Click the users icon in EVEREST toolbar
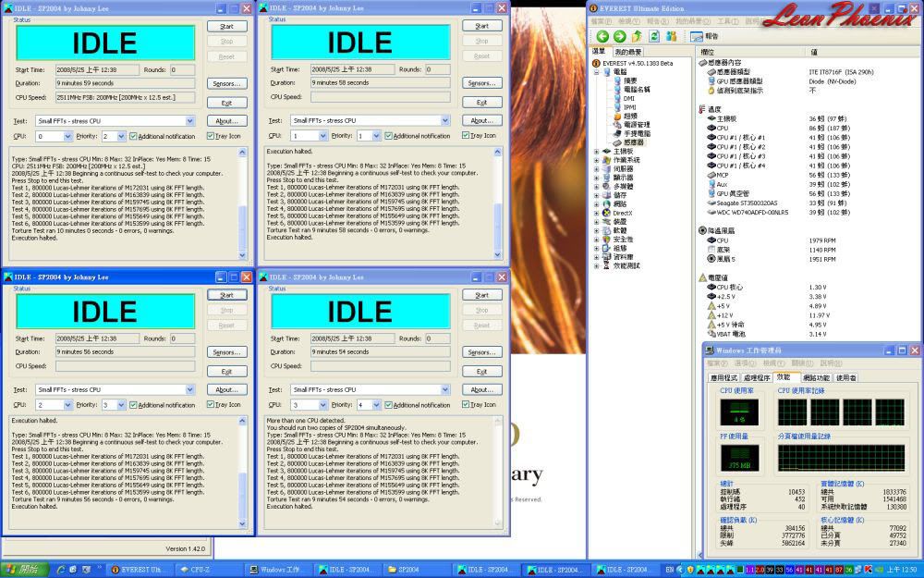The width and height of the screenshot is (924, 578). click(671, 37)
